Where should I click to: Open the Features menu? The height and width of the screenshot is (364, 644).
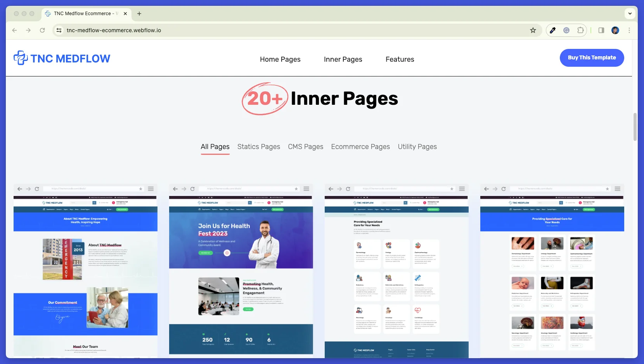pyautogui.click(x=400, y=59)
